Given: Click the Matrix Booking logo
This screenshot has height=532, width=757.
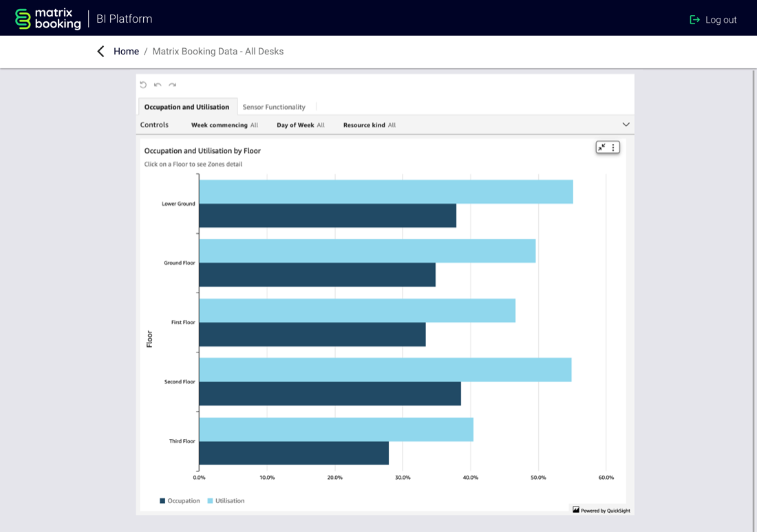Looking at the screenshot, I should pos(48,19).
